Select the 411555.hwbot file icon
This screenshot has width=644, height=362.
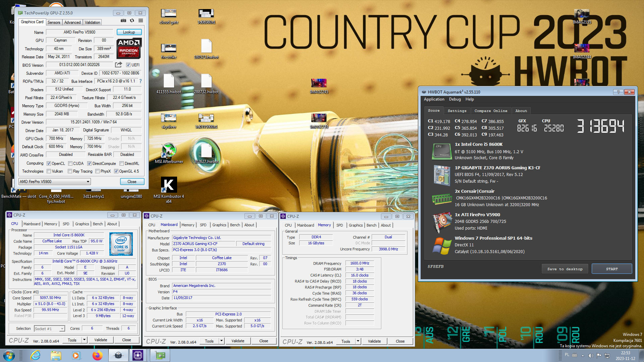pyautogui.click(x=169, y=84)
